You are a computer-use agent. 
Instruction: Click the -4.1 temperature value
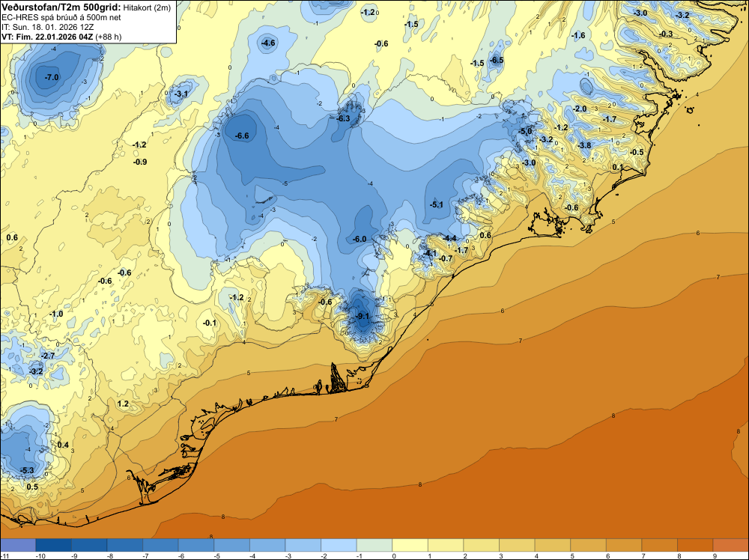pos(430,253)
